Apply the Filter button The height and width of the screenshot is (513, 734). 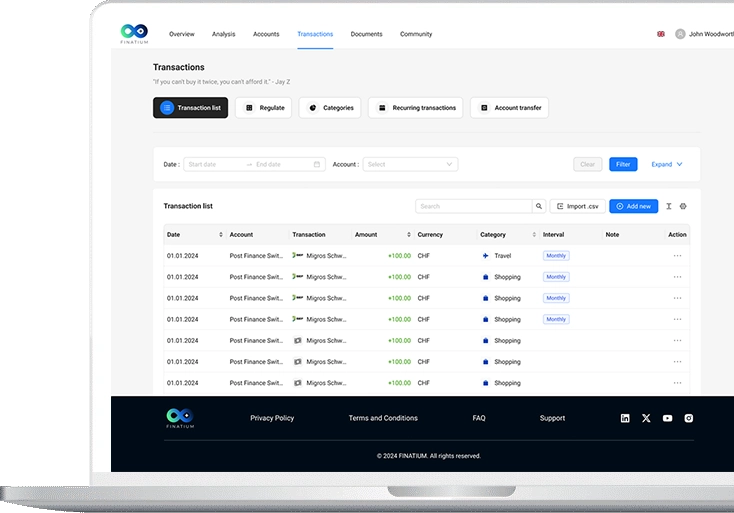tap(623, 164)
